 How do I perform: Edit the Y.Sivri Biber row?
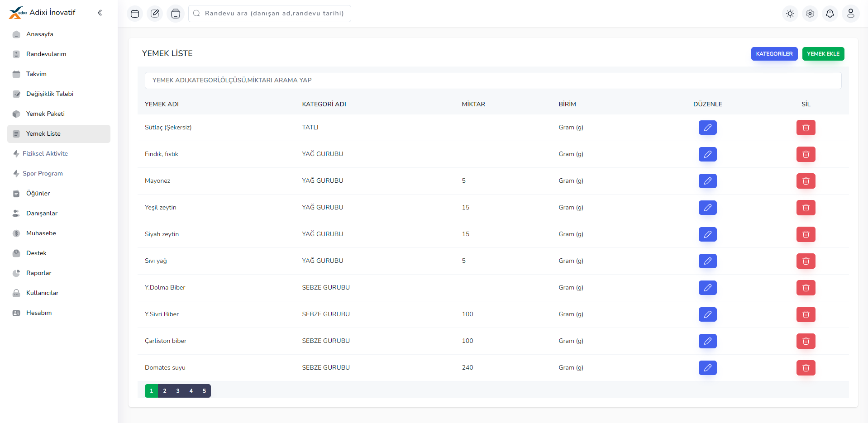(708, 314)
